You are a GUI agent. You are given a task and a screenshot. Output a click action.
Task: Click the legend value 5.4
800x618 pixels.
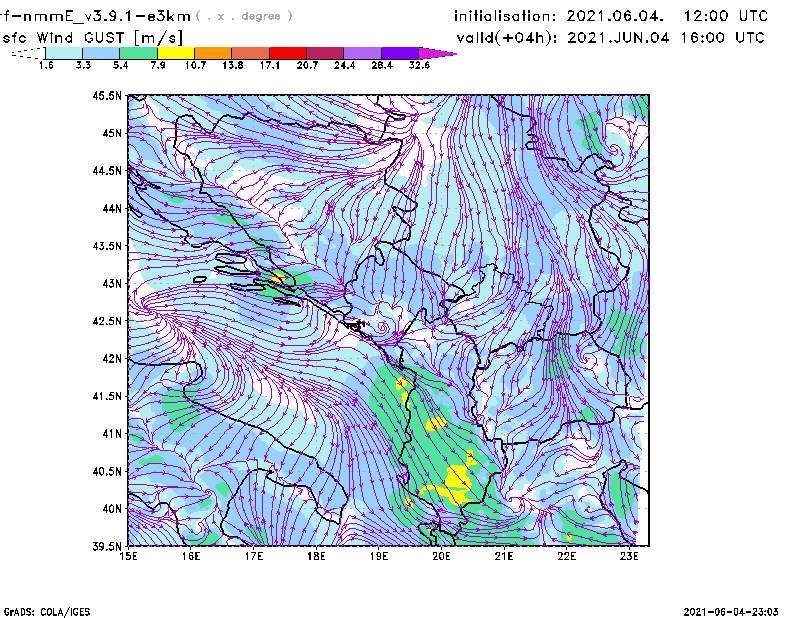point(120,65)
